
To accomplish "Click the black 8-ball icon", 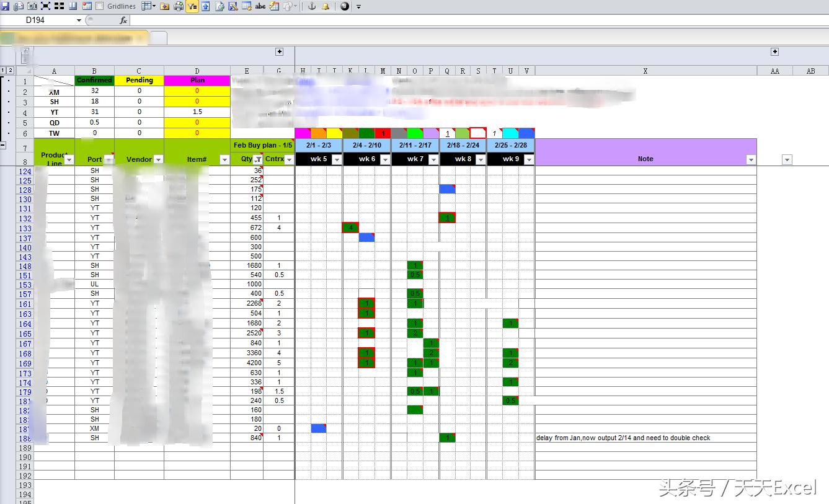I will 345,6.
